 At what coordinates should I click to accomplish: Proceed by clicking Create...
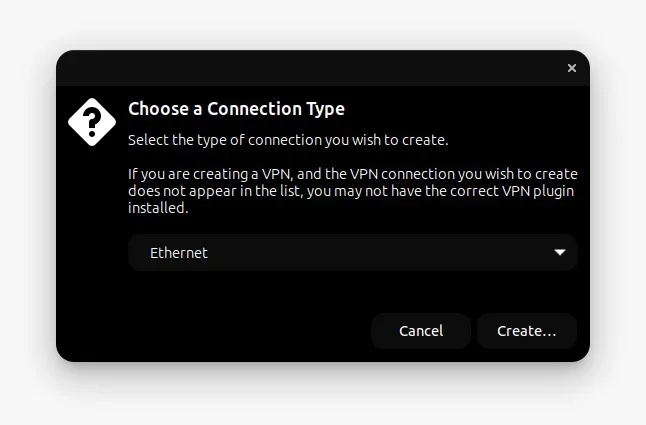(527, 331)
